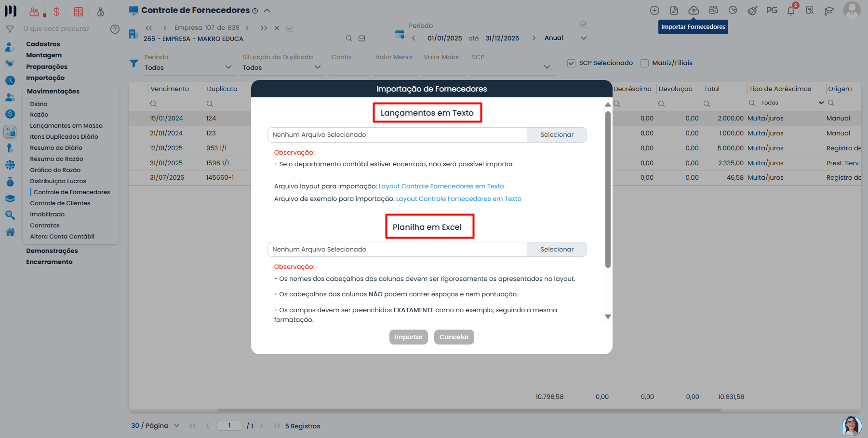Open the 30 / Página page size dropdown
Image resolution: width=868 pixels, height=438 pixels.
155,426
